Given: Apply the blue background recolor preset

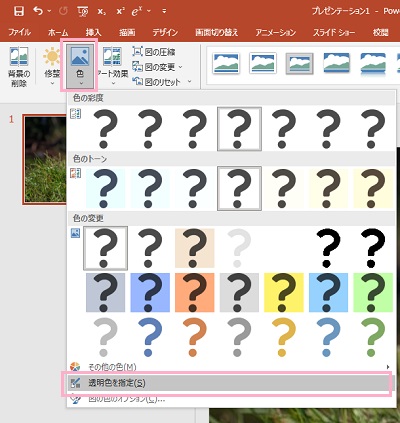Looking at the screenshot, I should tap(150, 292).
